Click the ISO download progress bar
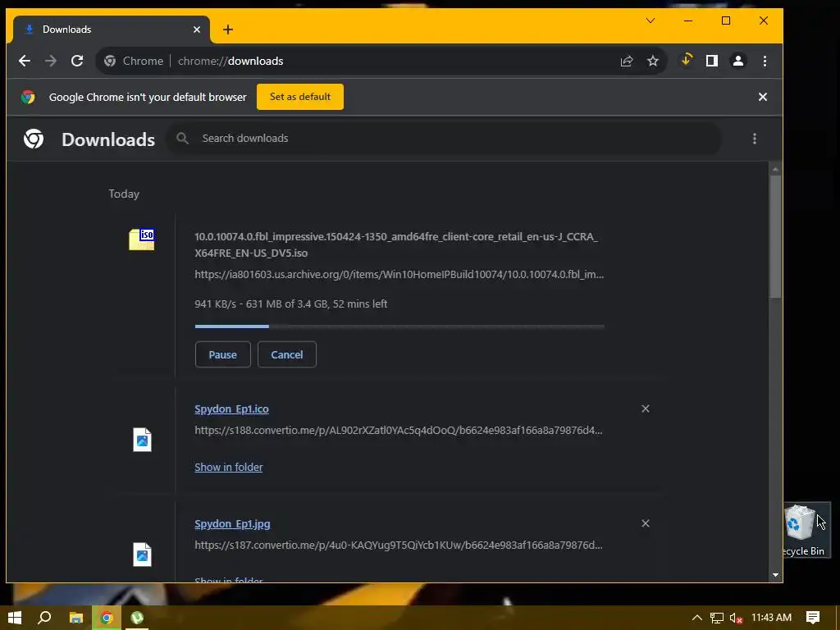Screen dimensions: 840x630 [x=399, y=326]
